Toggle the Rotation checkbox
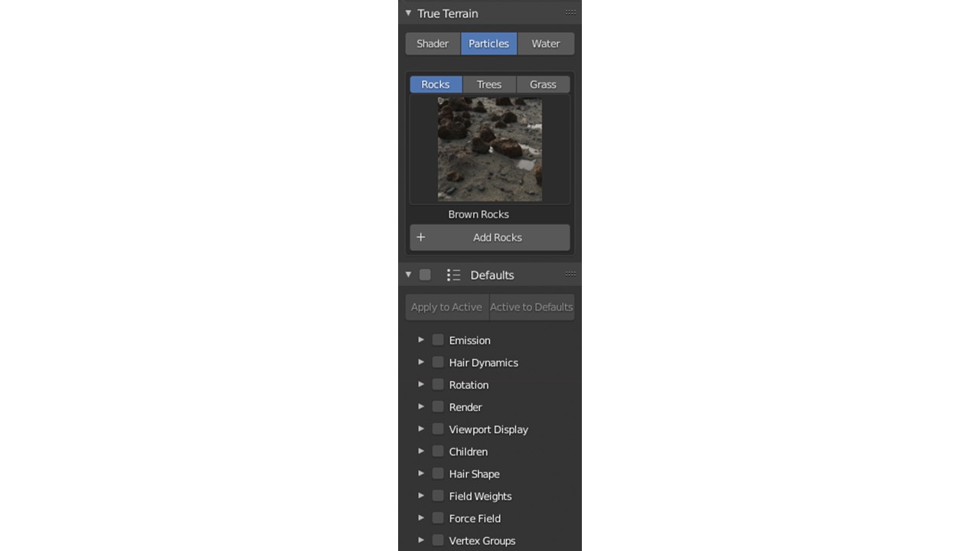The height and width of the screenshot is (551, 980). point(438,384)
